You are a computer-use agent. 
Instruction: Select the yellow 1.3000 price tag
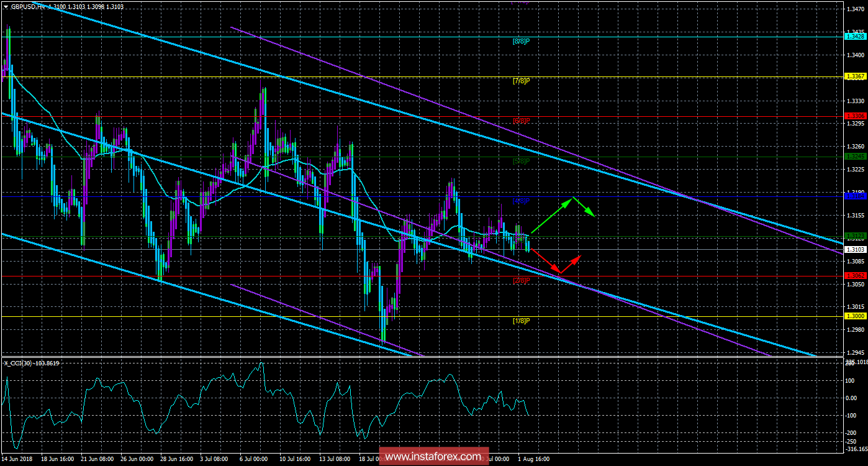tap(856, 316)
